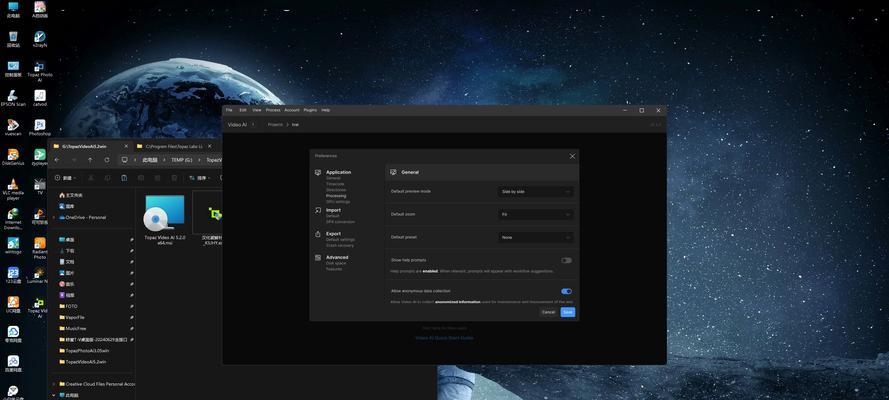Screen dimensions: 889x400
Task: Open File menu in Video AI
Action: pyautogui.click(x=229, y=110)
